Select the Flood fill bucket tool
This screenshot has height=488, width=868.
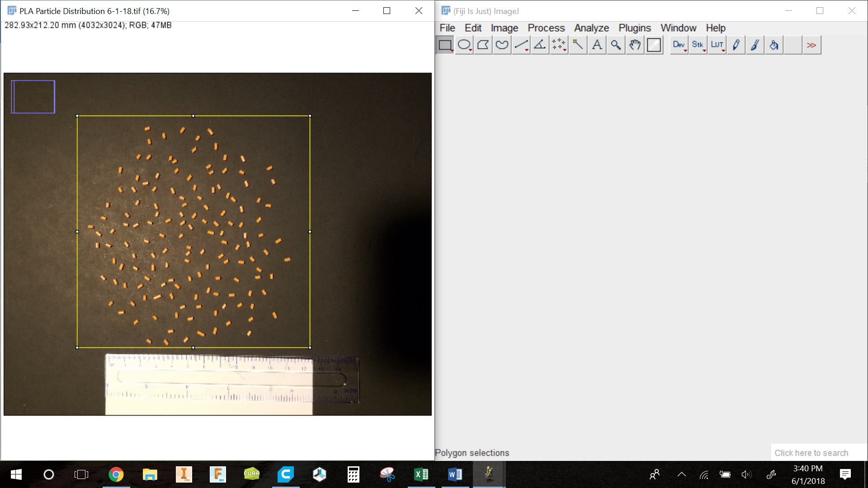(774, 45)
